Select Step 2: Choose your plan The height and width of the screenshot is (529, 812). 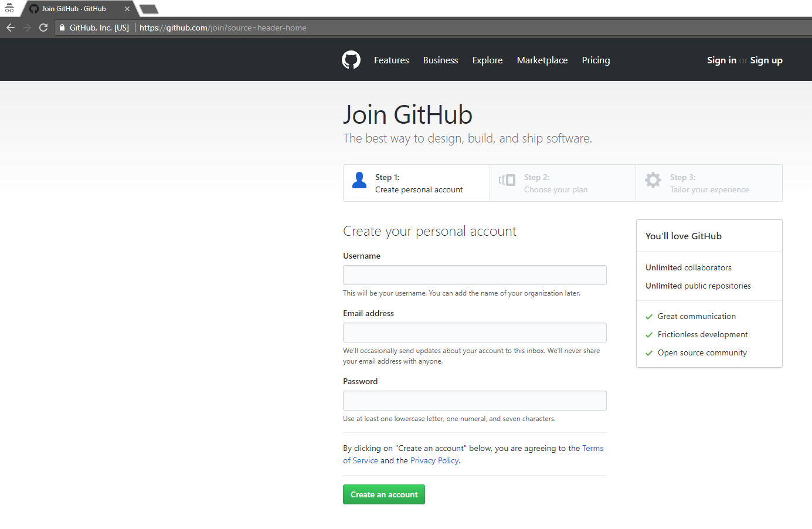(x=563, y=183)
